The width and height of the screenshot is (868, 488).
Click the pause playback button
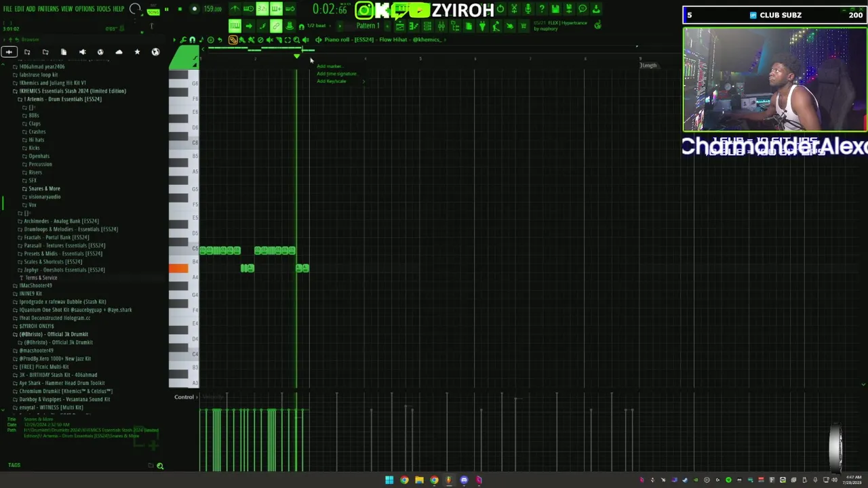166,9
